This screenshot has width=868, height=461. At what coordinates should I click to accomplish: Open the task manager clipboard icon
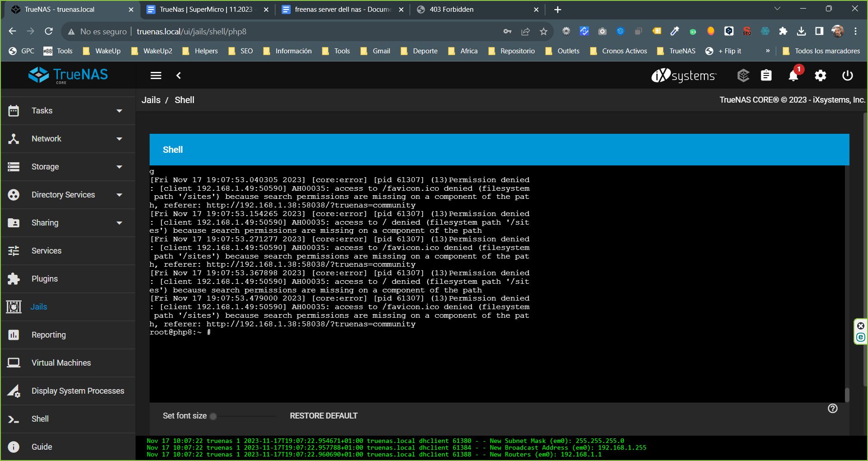pos(766,75)
